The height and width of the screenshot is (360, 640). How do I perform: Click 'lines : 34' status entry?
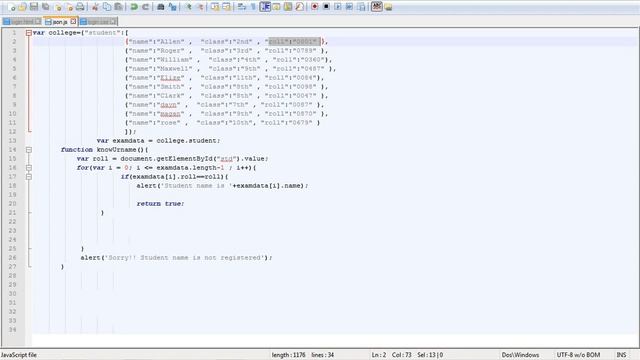pos(323,355)
